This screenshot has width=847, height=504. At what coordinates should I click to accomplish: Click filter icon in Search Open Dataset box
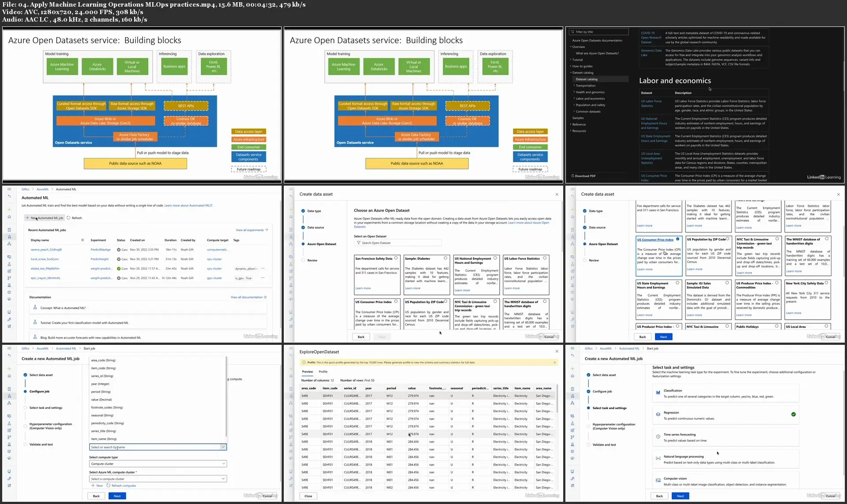(x=359, y=243)
